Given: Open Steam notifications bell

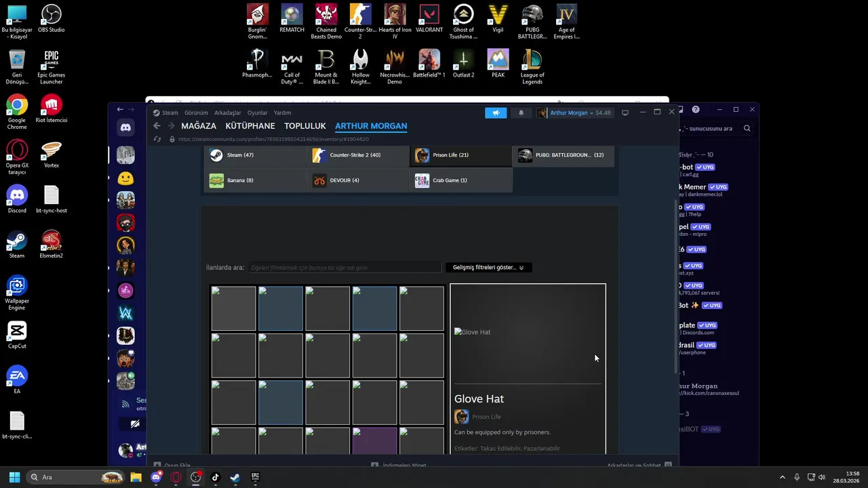Looking at the screenshot, I should [x=521, y=113].
